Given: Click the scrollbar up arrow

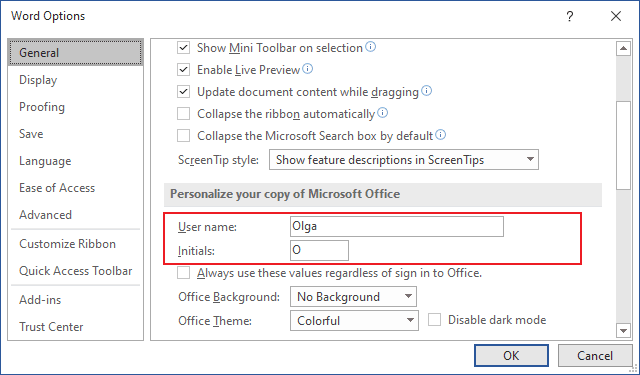Looking at the screenshot, I should (623, 49).
